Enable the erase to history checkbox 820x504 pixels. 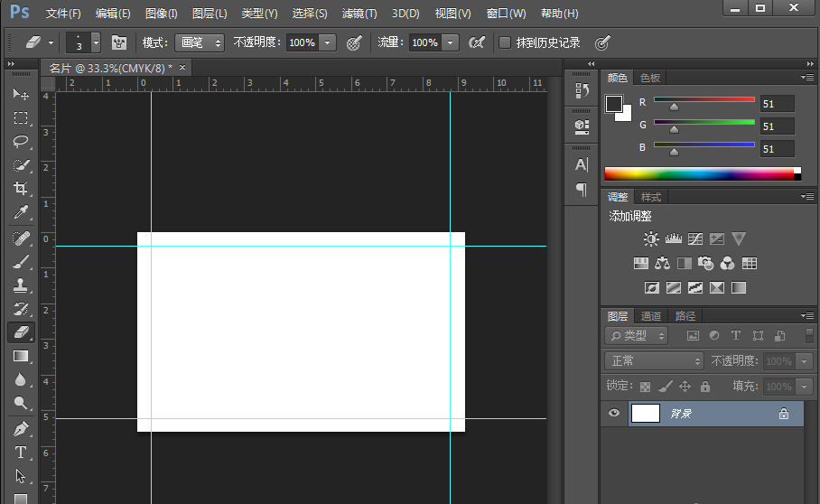[505, 42]
